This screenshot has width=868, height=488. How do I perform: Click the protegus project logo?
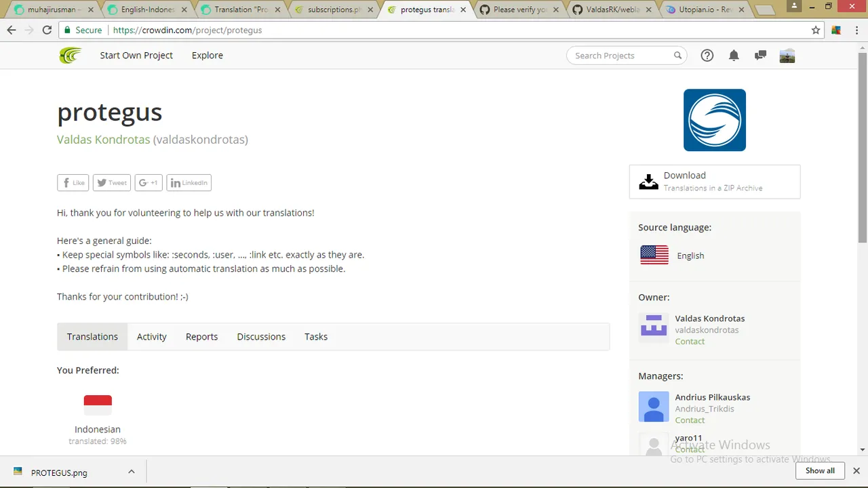click(715, 120)
